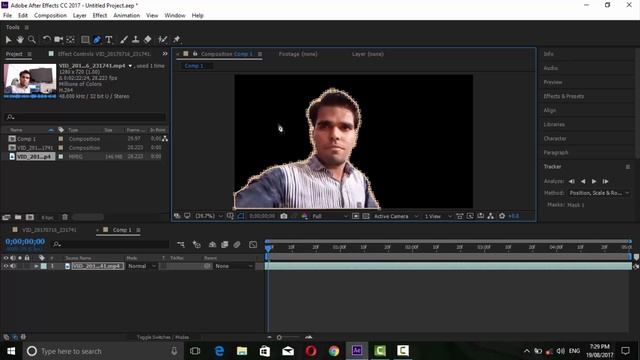The image size is (640, 360).
Task: Select the Project panel video thumbnail
Action: click(30, 81)
